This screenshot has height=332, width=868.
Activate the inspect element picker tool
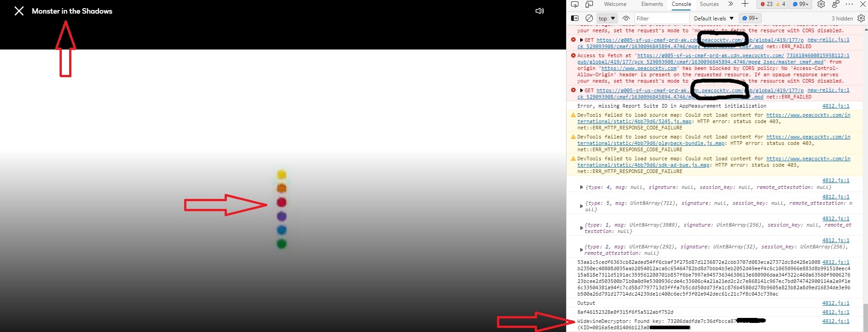tap(575, 5)
